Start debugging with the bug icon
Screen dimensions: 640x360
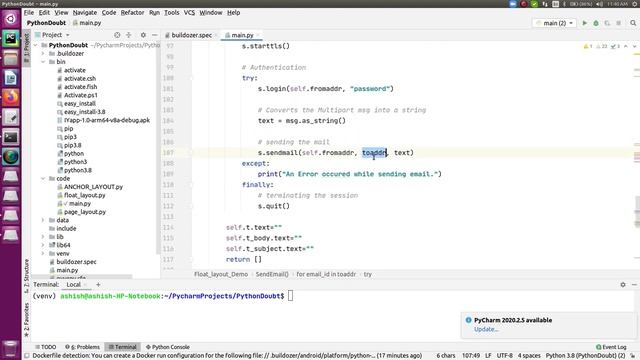click(x=596, y=23)
